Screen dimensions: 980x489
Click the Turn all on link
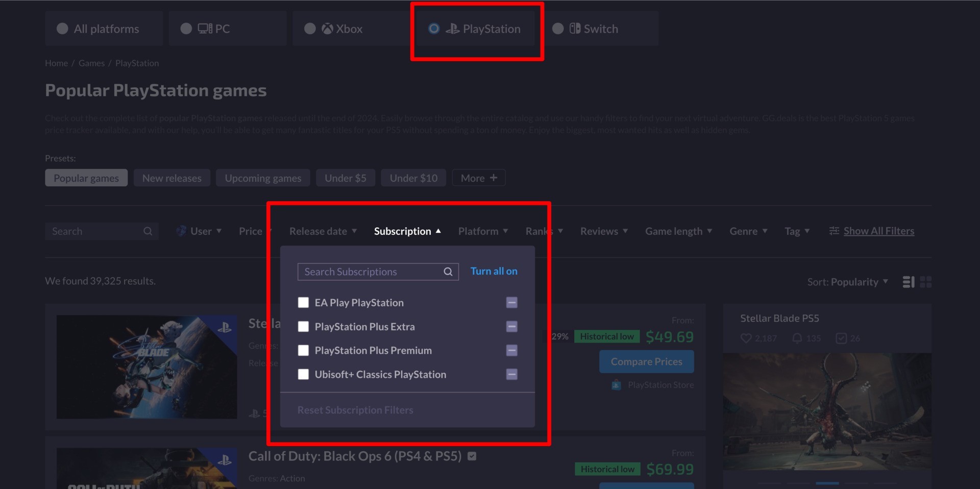point(494,271)
